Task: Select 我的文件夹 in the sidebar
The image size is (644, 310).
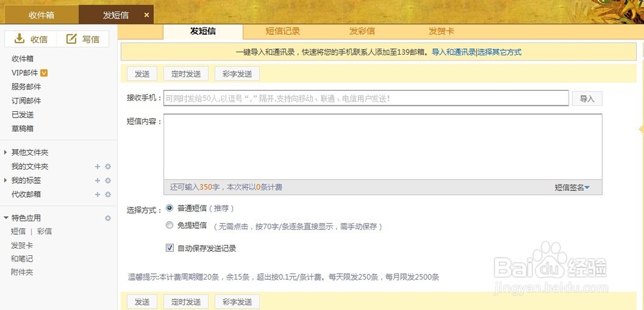Action: coord(30,167)
